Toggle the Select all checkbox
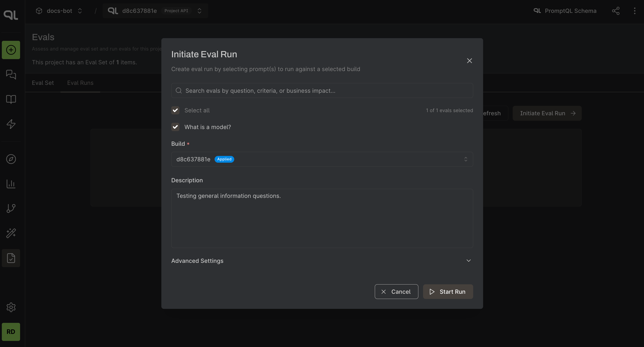This screenshot has height=347, width=644. coord(175,110)
